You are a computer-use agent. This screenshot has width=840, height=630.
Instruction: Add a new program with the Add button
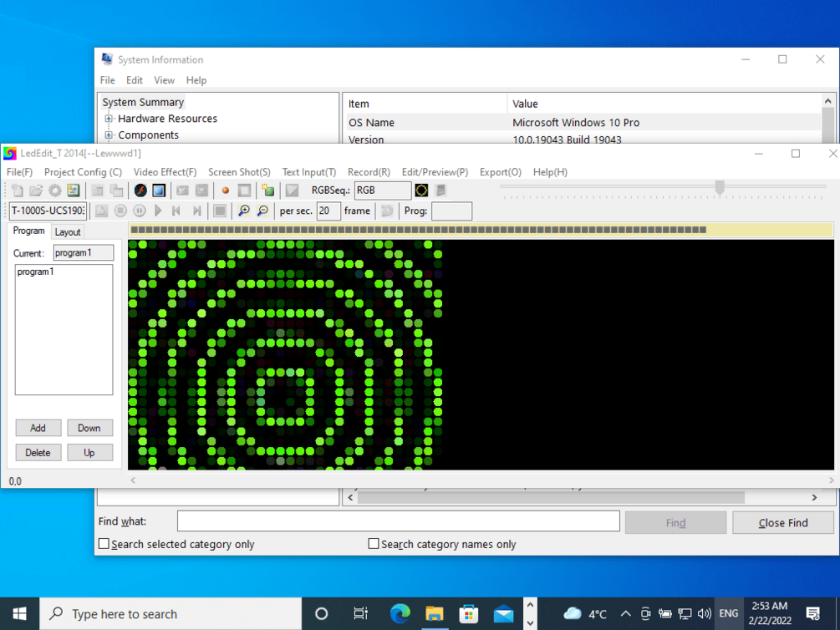pos(38,427)
